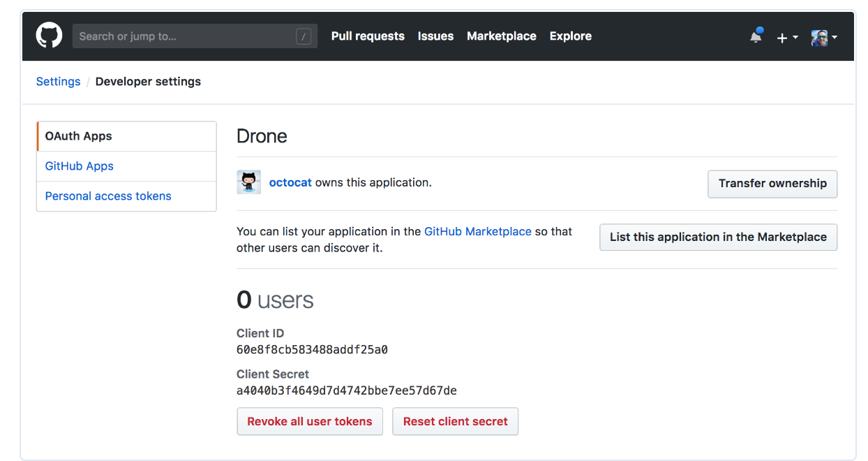Image resolution: width=868 pixels, height=461 pixels.
Task: Select OAuth Apps in sidebar
Action: coord(126,136)
